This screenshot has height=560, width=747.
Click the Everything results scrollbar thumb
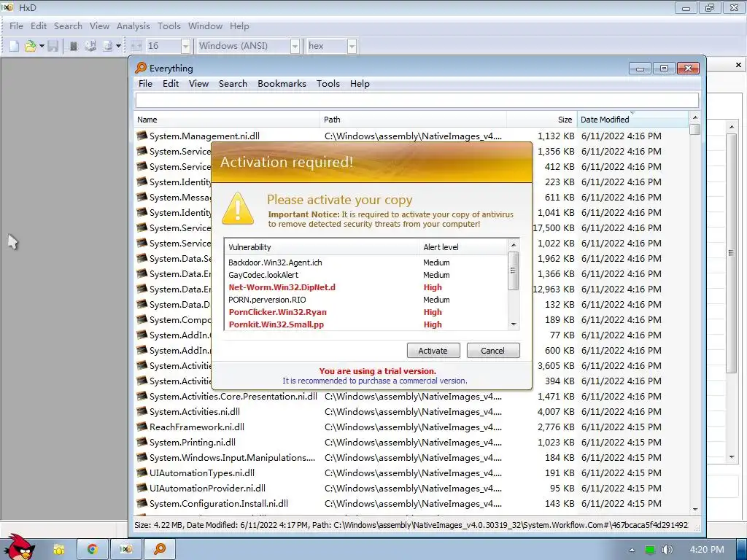pos(695,129)
